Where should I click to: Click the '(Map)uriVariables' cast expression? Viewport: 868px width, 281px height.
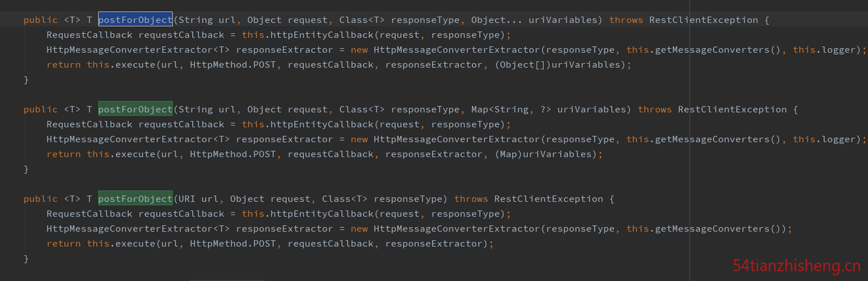coord(546,154)
